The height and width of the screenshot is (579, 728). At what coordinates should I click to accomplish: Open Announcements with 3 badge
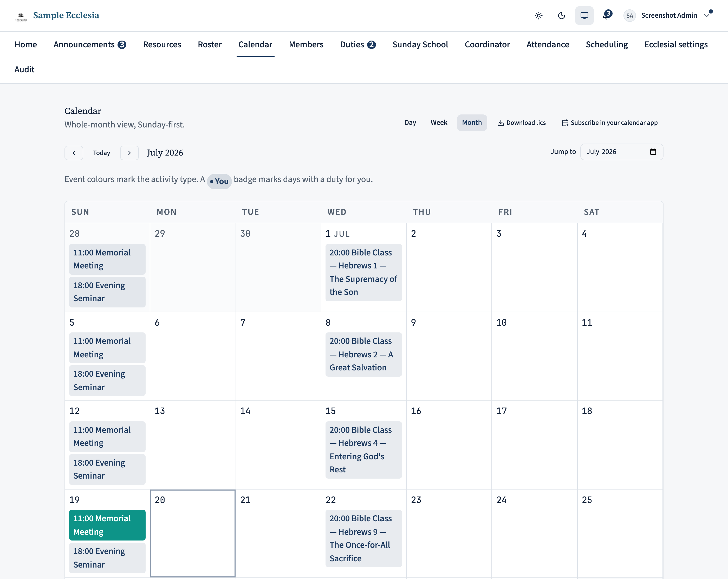coord(90,44)
